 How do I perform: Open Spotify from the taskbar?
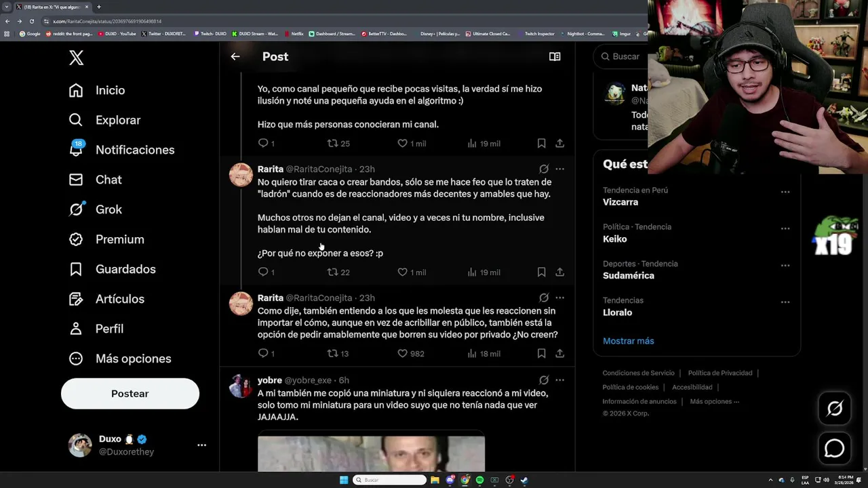(479, 480)
